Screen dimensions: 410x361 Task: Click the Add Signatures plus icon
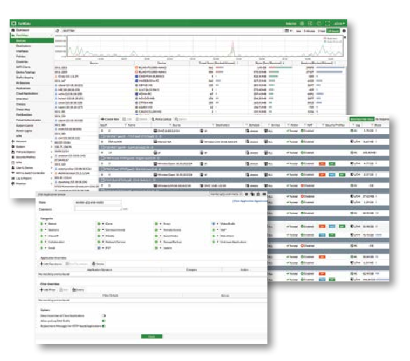[x=42, y=264]
